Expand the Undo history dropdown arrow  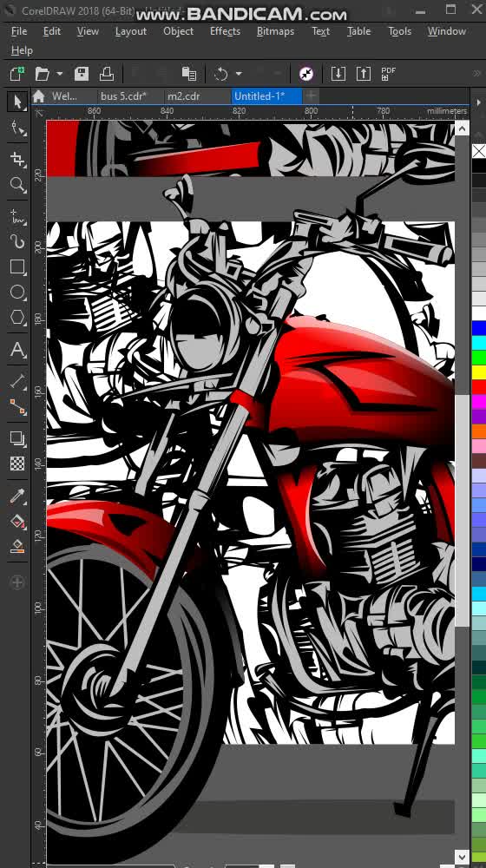[x=239, y=74]
